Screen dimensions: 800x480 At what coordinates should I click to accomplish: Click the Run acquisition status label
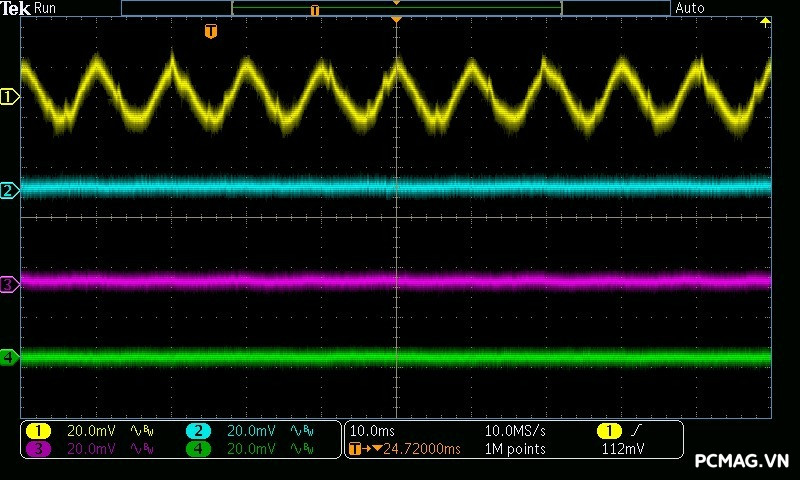tap(46, 8)
